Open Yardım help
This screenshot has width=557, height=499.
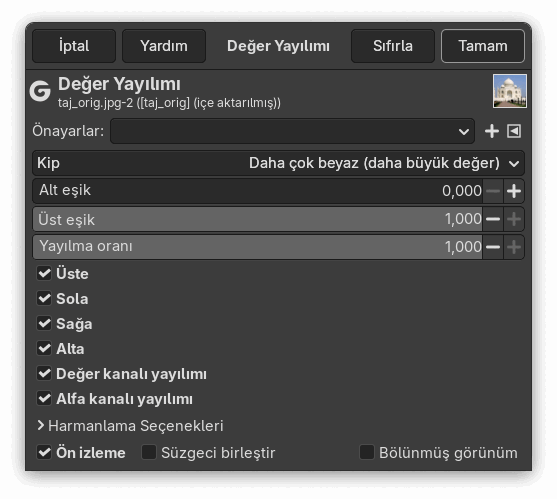(164, 46)
